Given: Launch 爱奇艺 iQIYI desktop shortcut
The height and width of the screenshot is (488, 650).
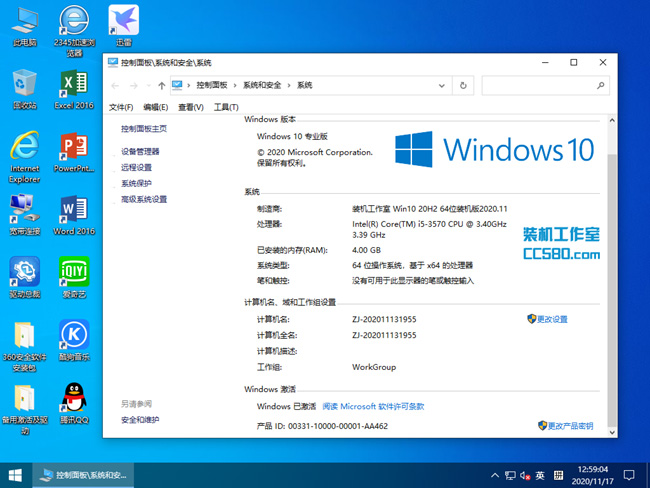Looking at the screenshot, I should tap(74, 278).
